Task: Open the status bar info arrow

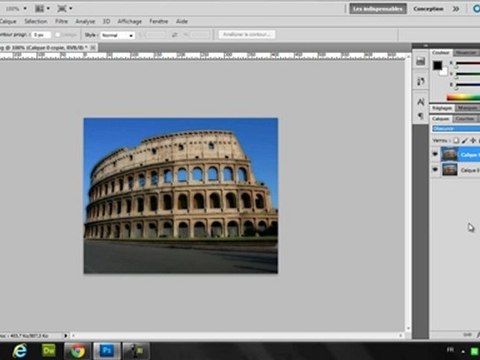Action: click(66, 335)
